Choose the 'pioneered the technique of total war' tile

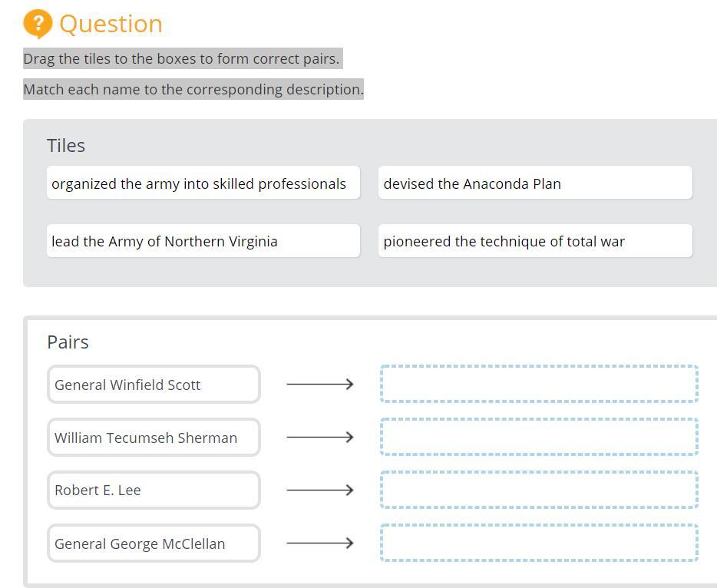coord(534,241)
